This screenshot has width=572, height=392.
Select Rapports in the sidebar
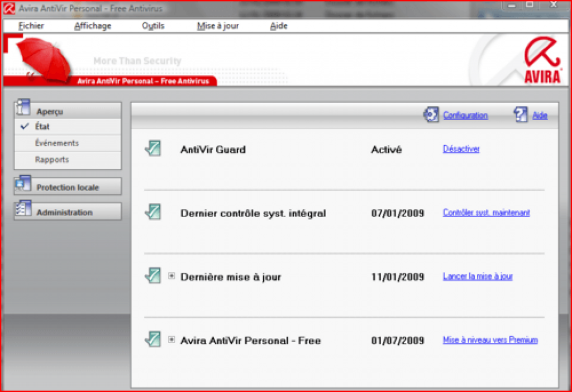click(68, 160)
